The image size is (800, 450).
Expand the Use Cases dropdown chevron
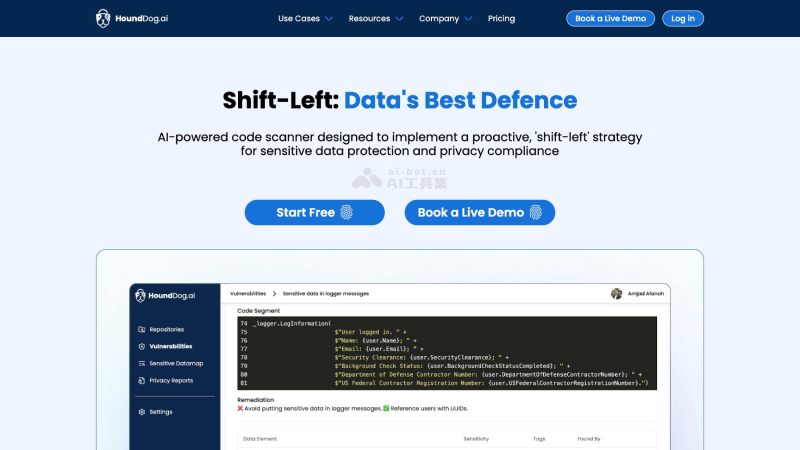[x=329, y=19]
